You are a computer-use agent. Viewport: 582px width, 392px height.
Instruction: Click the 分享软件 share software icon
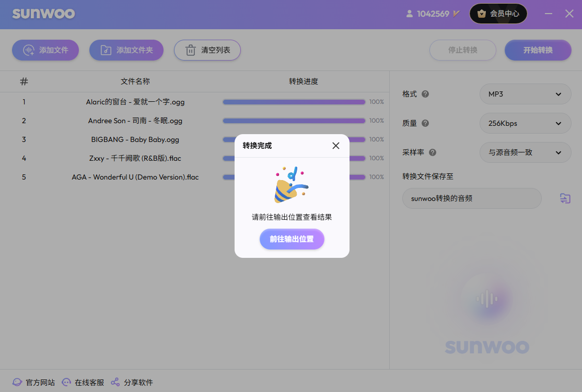115,383
